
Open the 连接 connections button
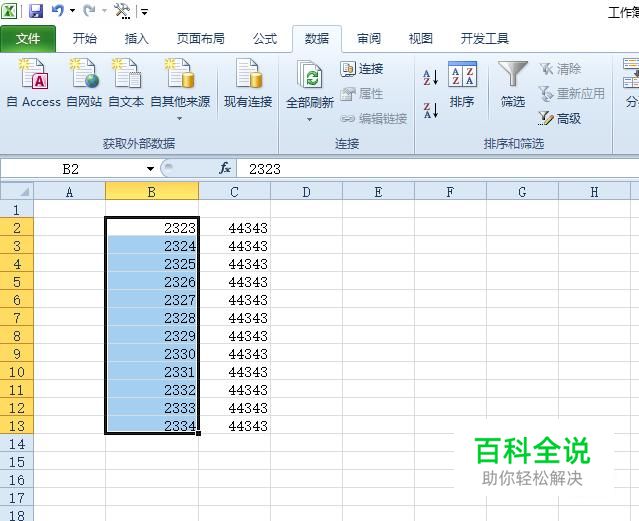[361, 68]
